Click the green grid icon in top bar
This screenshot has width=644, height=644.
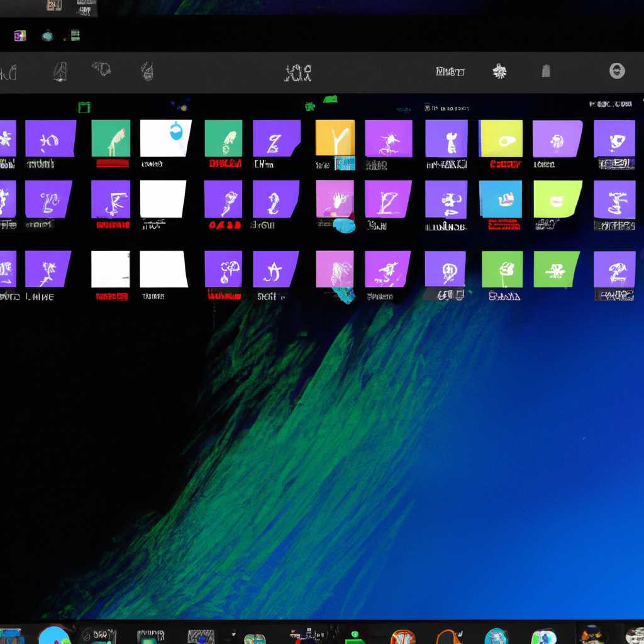(x=75, y=36)
